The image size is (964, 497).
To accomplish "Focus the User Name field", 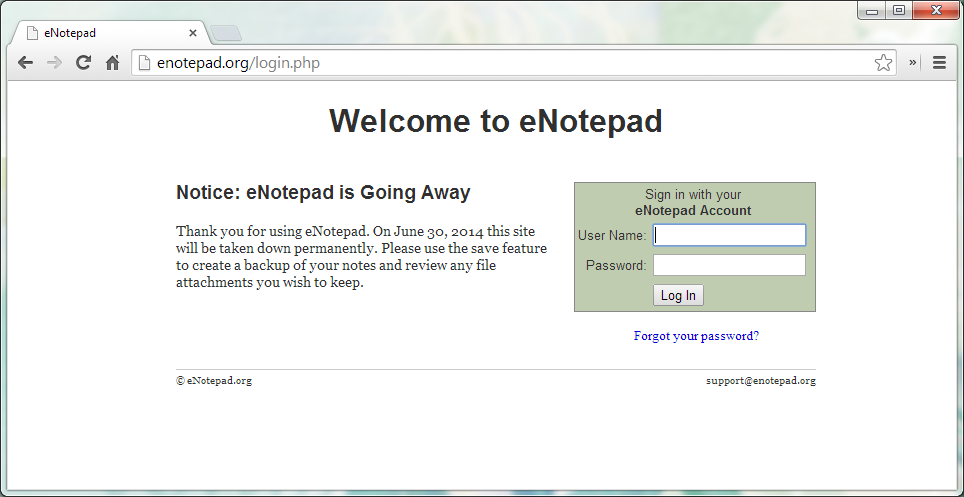I will point(729,235).
